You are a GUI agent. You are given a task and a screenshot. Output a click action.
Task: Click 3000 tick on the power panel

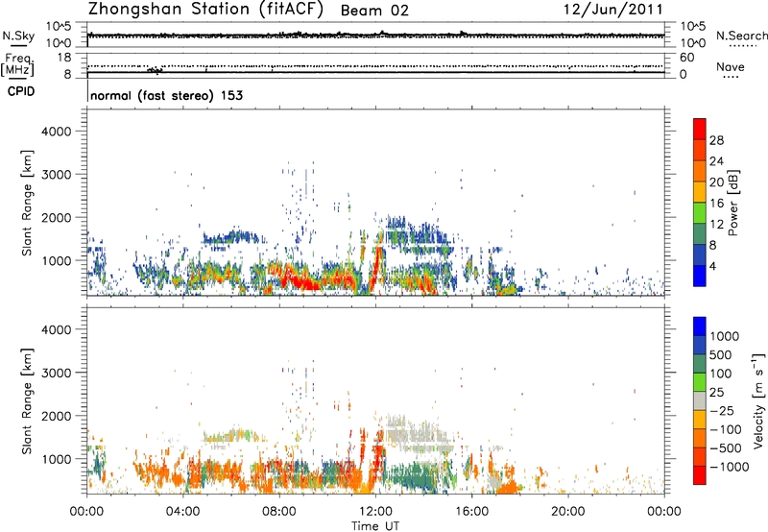click(x=56, y=175)
